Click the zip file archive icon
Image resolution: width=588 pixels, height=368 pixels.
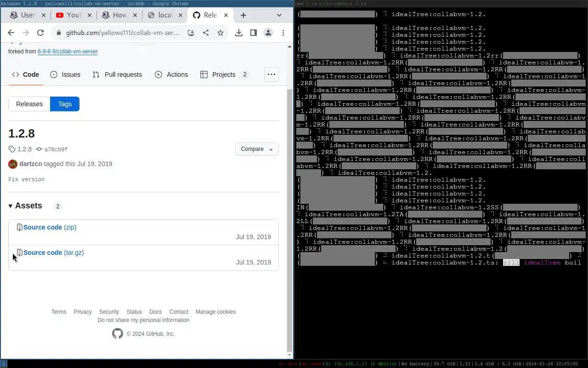pos(19,227)
